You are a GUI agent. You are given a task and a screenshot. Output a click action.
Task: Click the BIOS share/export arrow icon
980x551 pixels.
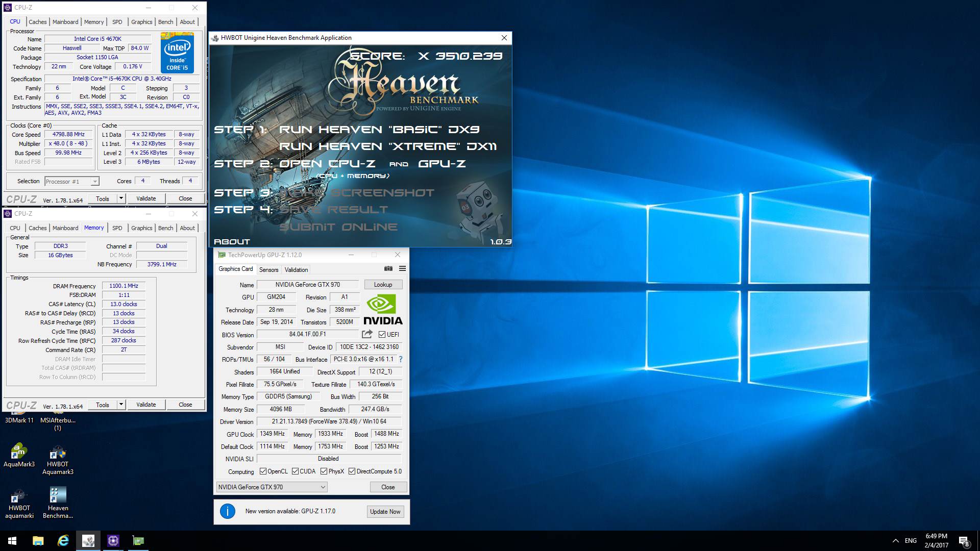[x=367, y=334]
